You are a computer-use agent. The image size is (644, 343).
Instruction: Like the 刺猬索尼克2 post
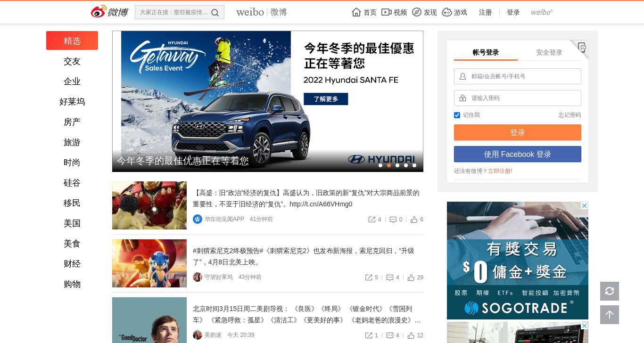click(x=411, y=278)
